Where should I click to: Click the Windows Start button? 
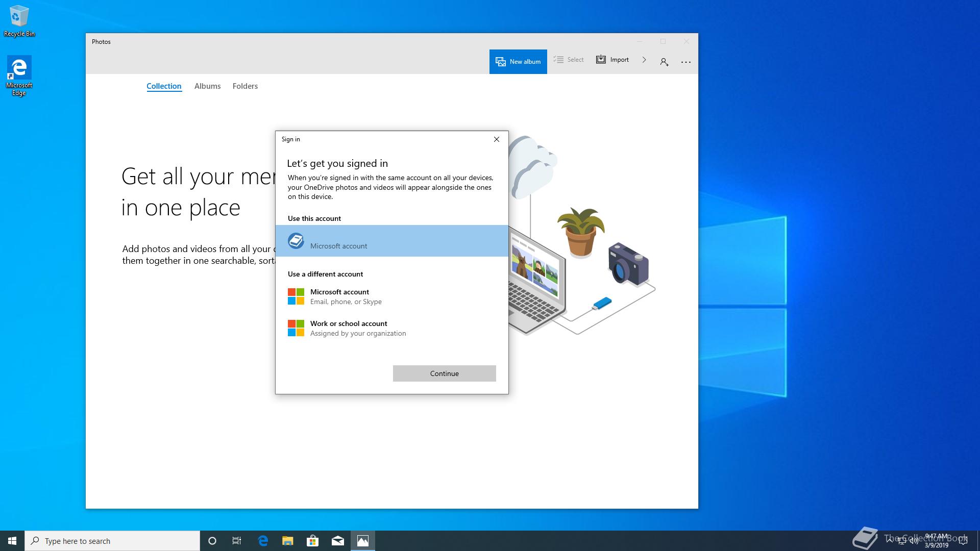tap(12, 541)
